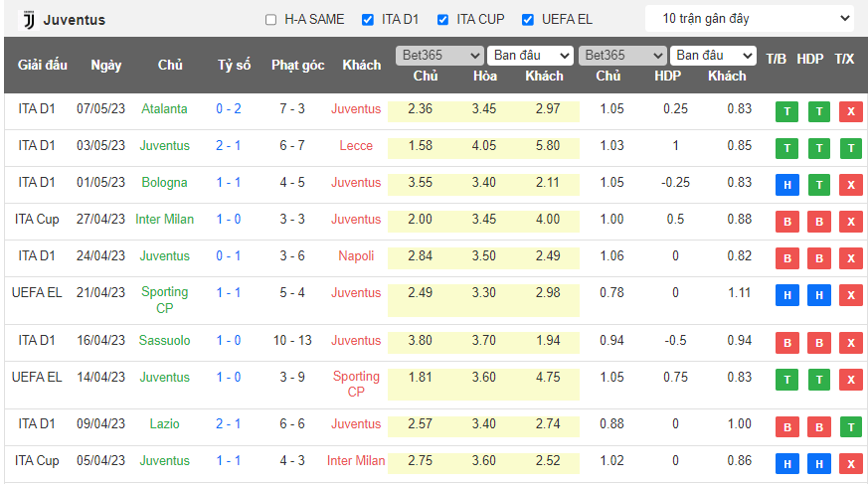This screenshot has width=868, height=484.
Task: Open the second 'Ban đầu' odds dropdown
Action: click(713, 56)
